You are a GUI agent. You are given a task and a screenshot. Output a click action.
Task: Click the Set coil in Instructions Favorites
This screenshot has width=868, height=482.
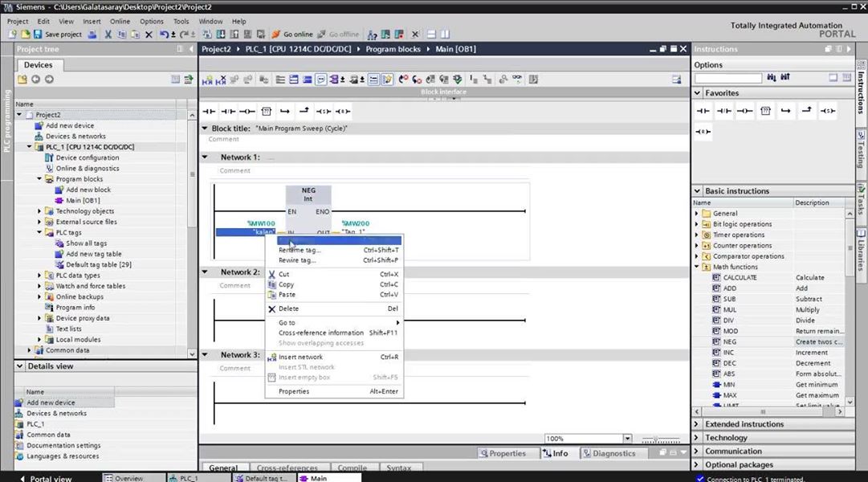tap(828, 111)
